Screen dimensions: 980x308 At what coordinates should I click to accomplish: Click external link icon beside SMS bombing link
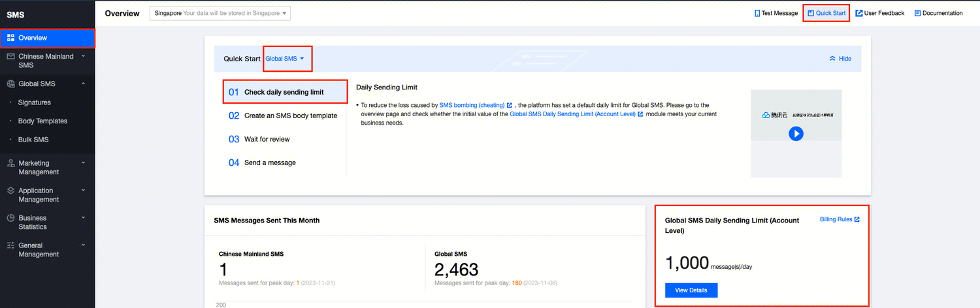509,105
